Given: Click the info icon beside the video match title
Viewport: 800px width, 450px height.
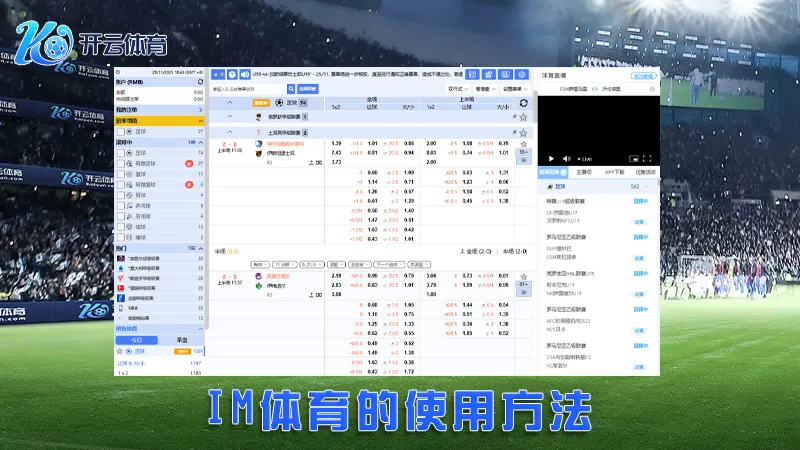Looking at the screenshot, I should [652, 89].
